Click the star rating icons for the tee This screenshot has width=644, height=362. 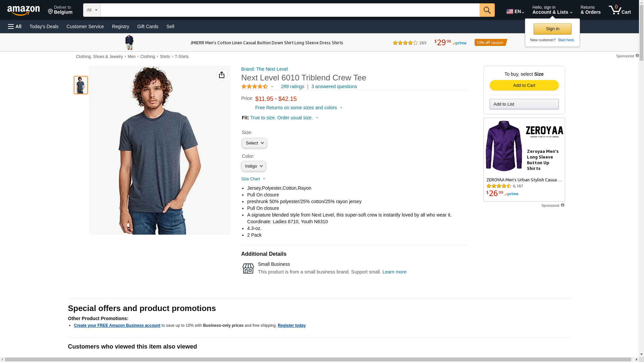255,86
